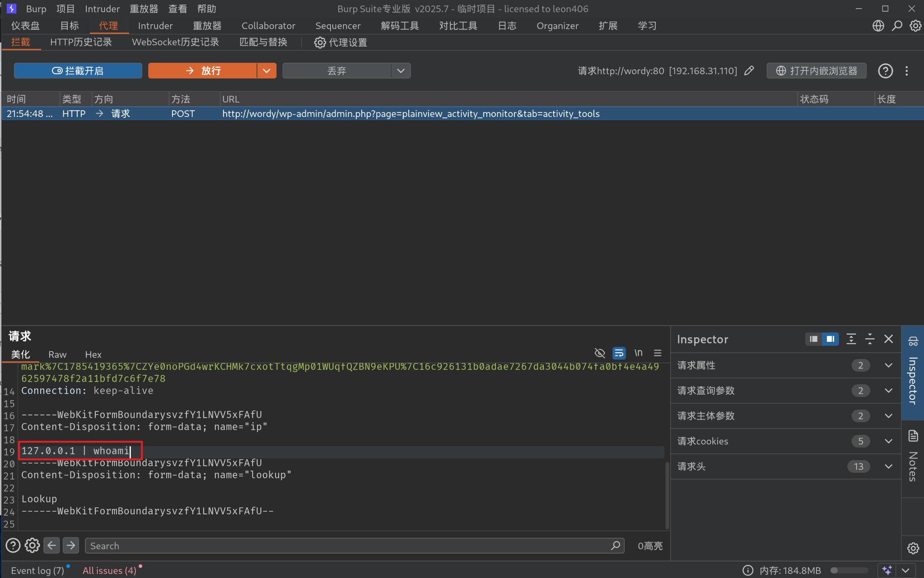Select the 美化 (Pretty) view tab

20,354
